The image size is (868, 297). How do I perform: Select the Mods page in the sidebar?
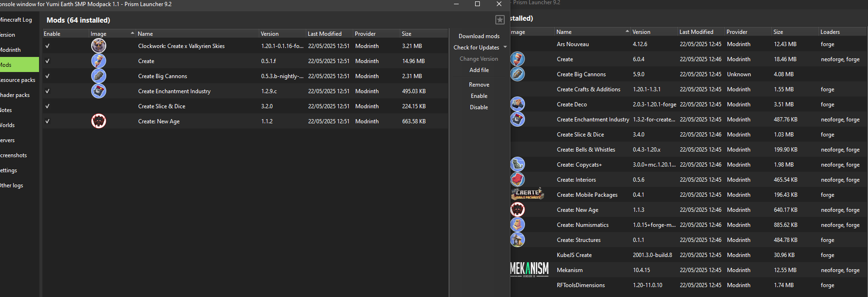[x=19, y=64]
